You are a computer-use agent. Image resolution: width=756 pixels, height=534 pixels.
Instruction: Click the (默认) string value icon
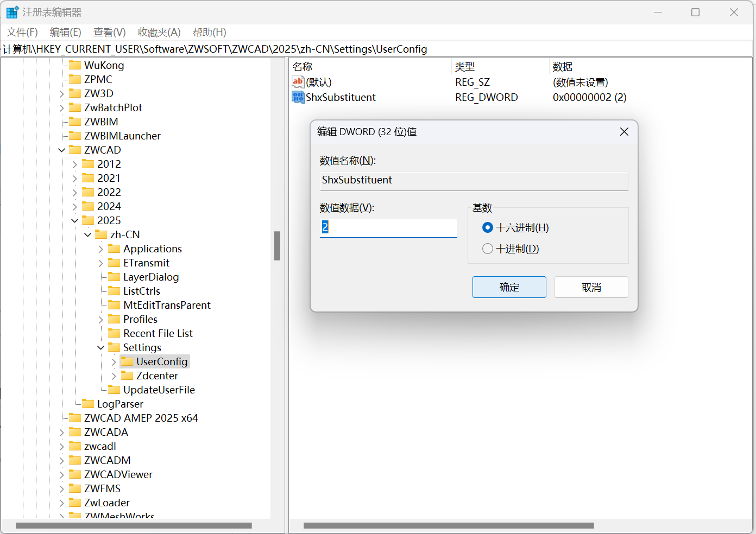[298, 82]
